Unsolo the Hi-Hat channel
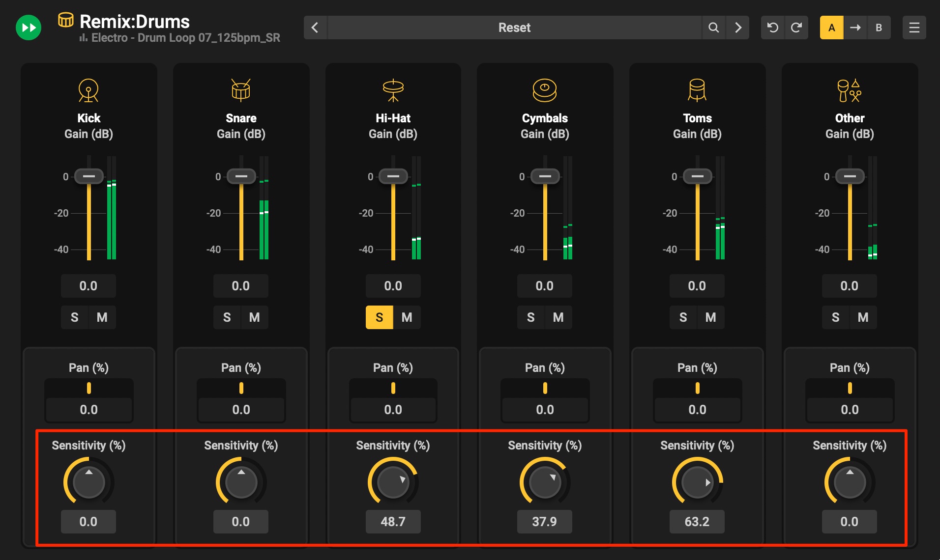Image resolution: width=940 pixels, height=560 pixels. coord(380,317)
